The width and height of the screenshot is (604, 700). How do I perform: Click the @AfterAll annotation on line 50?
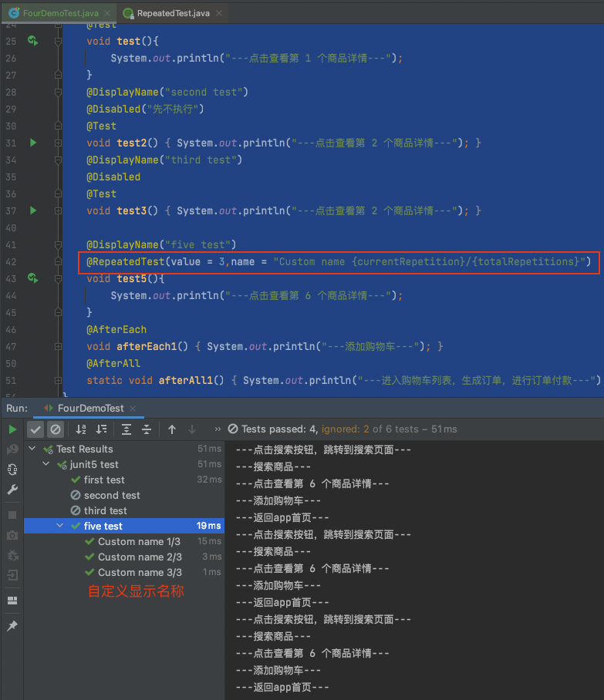113,363
